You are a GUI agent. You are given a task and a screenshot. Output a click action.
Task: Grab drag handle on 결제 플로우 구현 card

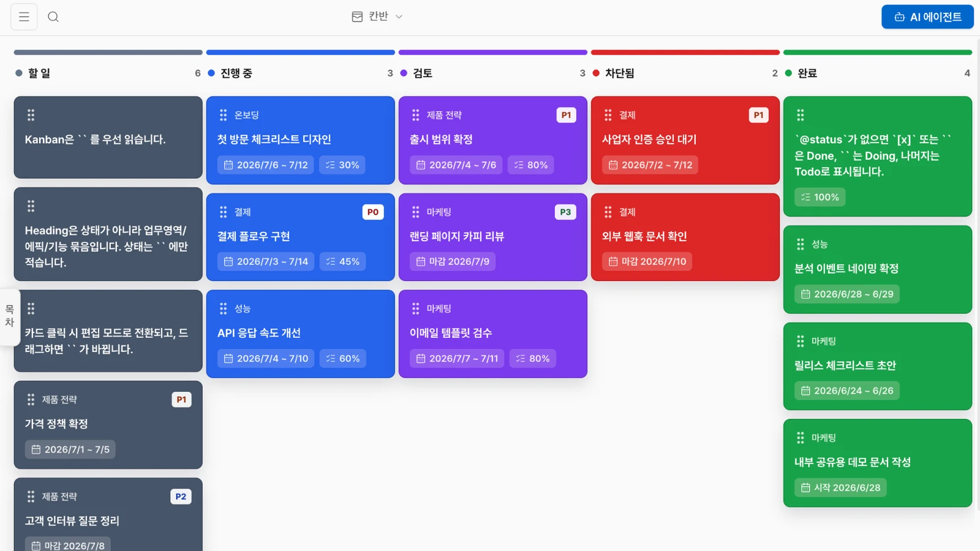coord(224,212)
